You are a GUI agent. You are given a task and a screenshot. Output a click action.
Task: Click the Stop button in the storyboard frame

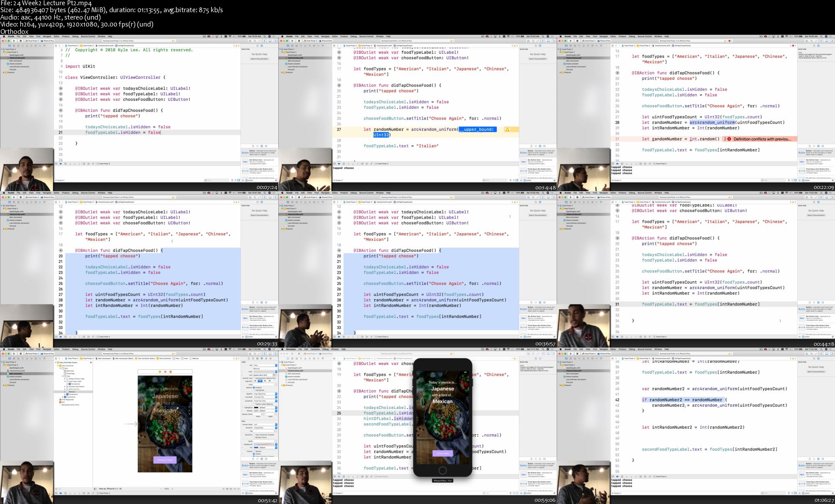coord(20,354)
